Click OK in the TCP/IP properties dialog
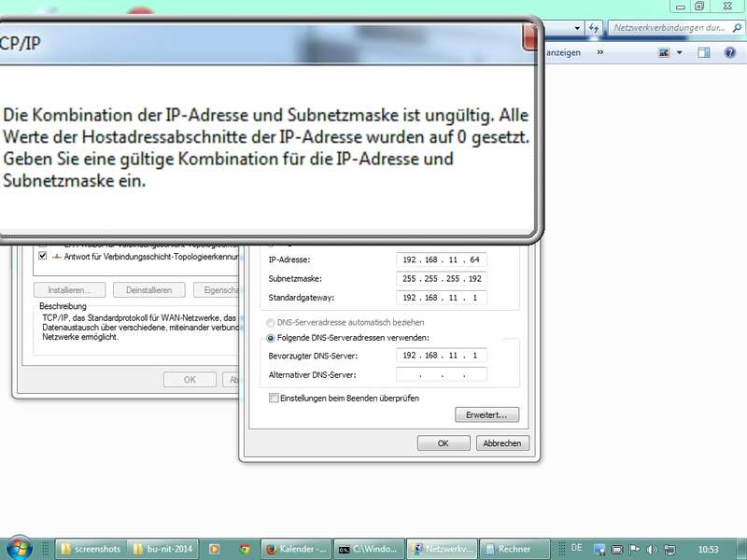Image resolution: width=747 pixels, height=560 pixels. coord(443,443)
